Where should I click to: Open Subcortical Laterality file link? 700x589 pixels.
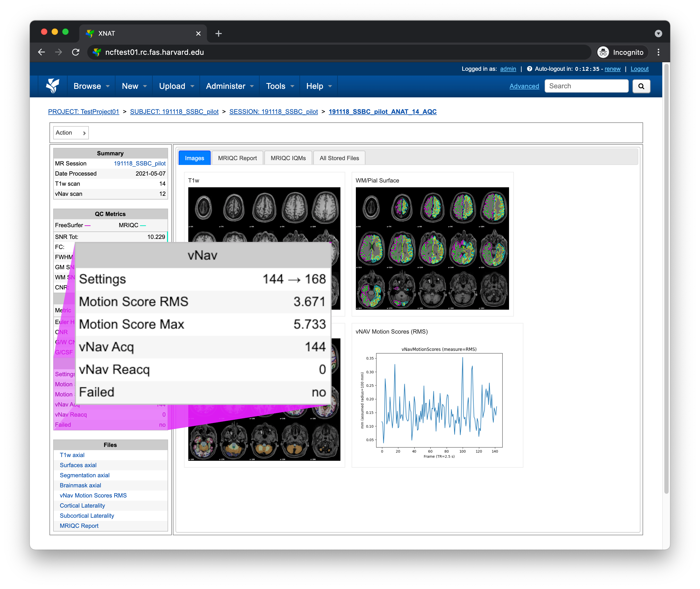tap(87, 516)
